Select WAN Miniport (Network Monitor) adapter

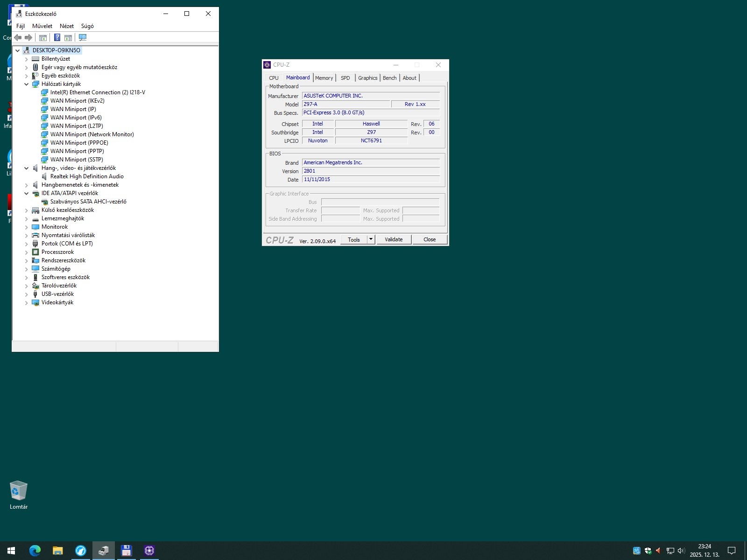click(x=92, y=134)
